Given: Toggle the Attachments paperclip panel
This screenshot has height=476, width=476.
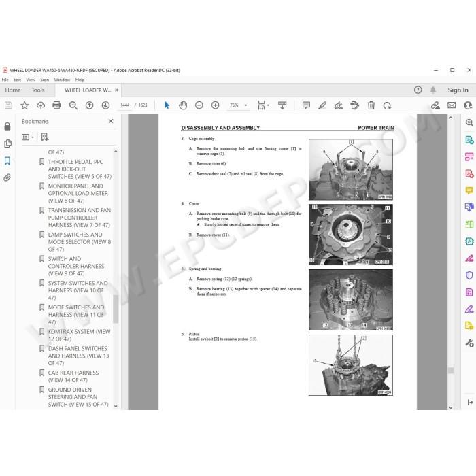Looking at the screenshot, I should 7,177.
